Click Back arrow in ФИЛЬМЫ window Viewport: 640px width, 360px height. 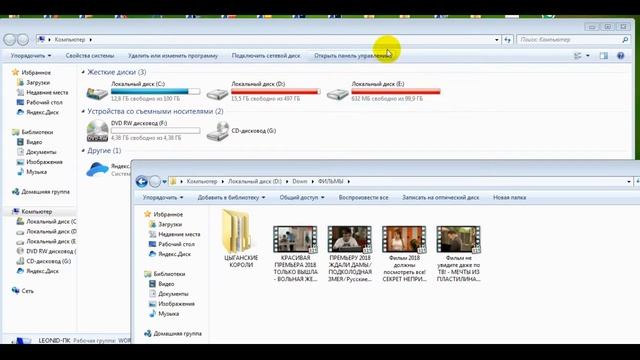142,182
